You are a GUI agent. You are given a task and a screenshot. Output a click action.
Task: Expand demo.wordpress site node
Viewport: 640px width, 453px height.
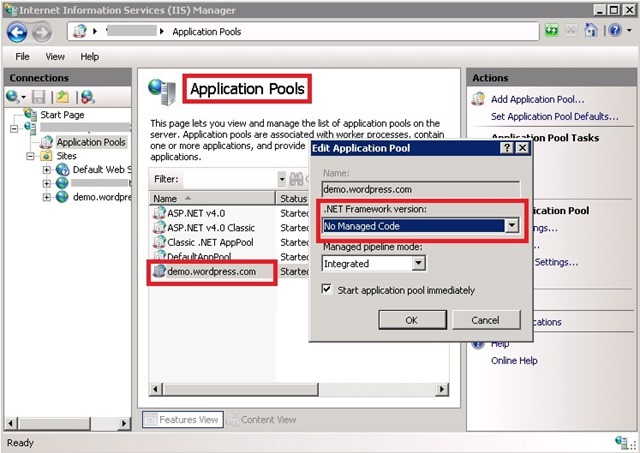[x=47, y=197]
